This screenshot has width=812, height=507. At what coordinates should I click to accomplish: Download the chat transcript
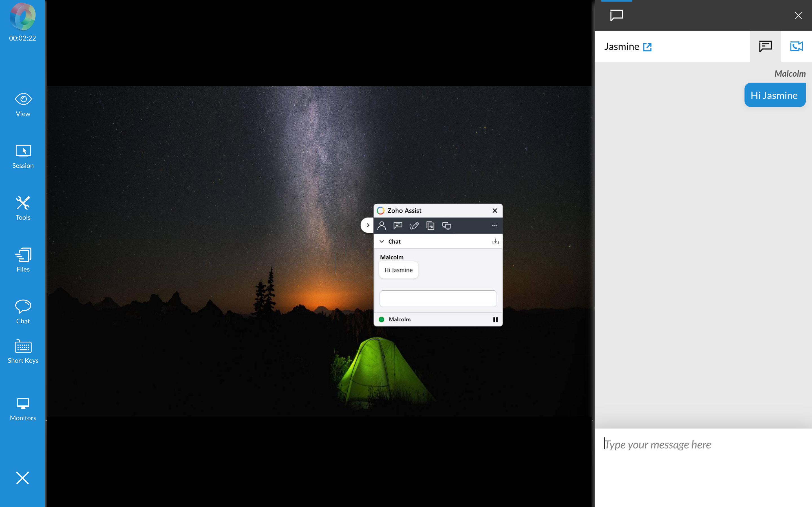click(495, 241)
